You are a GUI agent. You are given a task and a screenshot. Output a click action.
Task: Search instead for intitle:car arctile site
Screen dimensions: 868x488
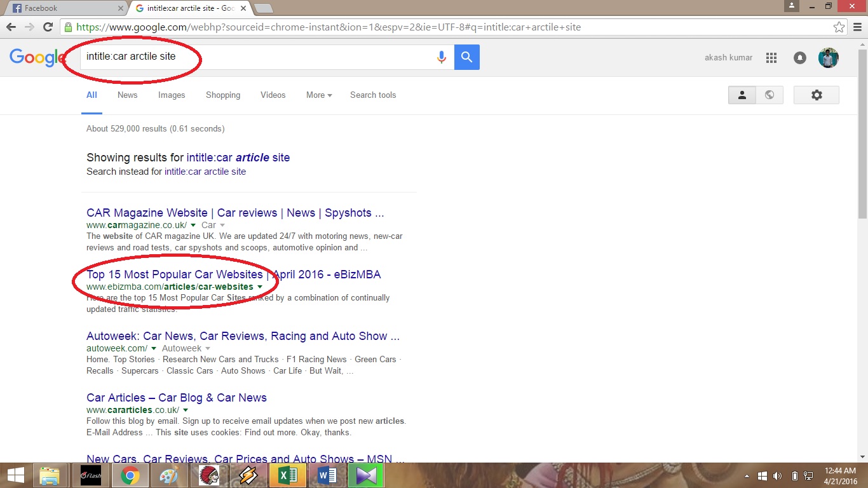[x=205, y=172]
